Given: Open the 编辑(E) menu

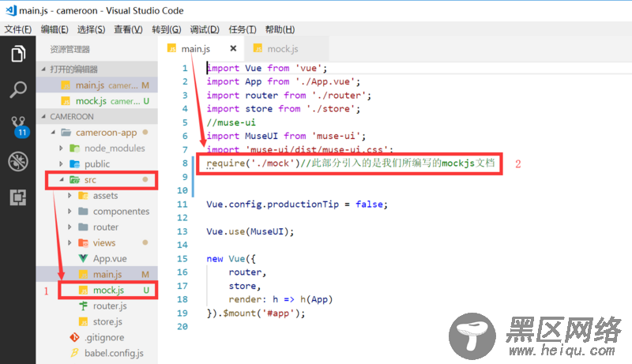Looking at the screenshot, I should pos(55,29).
